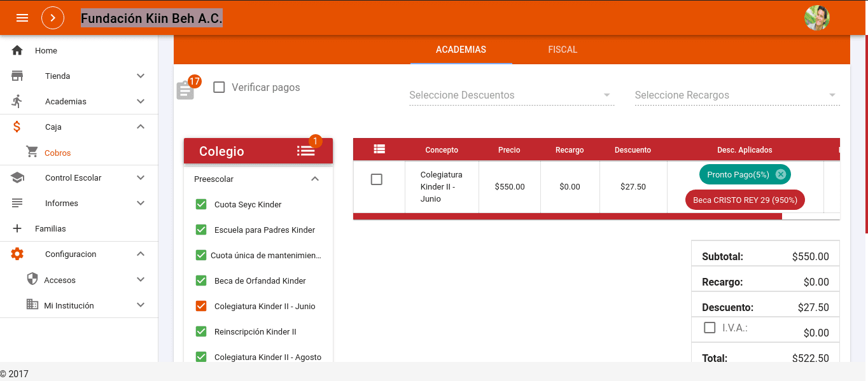Uncheck Escuela para Padres Kinder

pyautogui.click(x=201, y=230)
